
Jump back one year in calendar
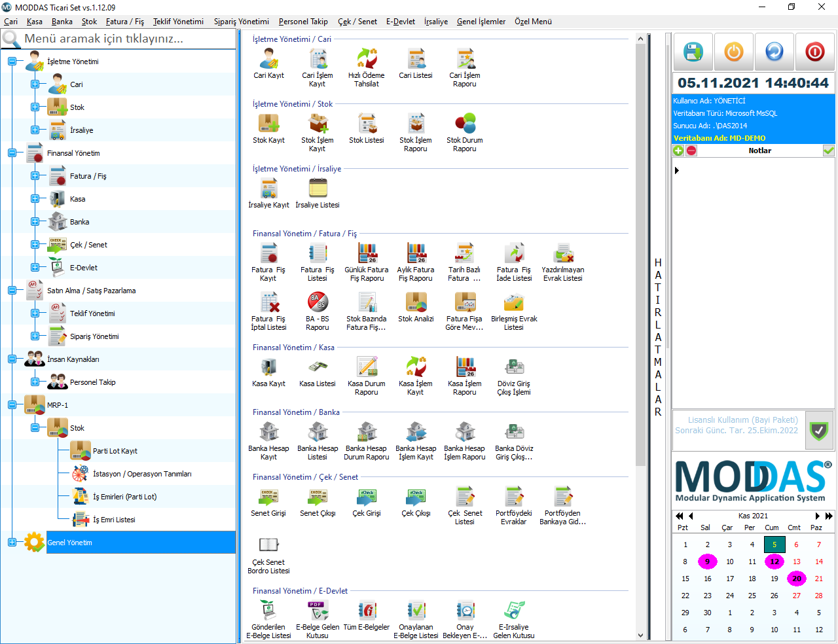point(680,516)
